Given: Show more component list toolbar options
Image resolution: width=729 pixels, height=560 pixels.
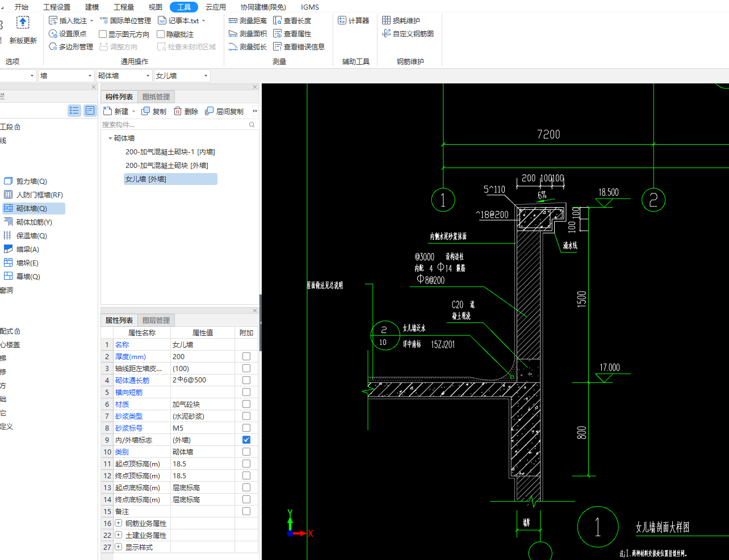Looking at the screenshot, I should click(255, 111).
